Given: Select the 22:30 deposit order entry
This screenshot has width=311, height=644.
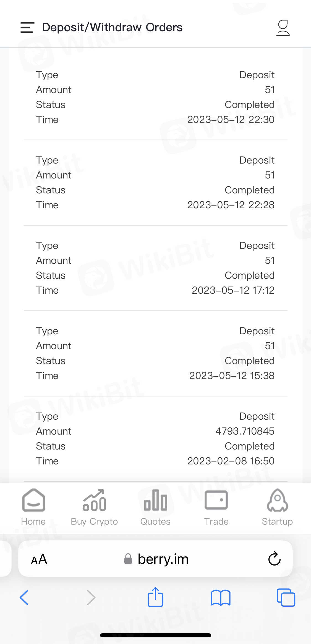Looking at the screenshot, I should pos(155,97).
